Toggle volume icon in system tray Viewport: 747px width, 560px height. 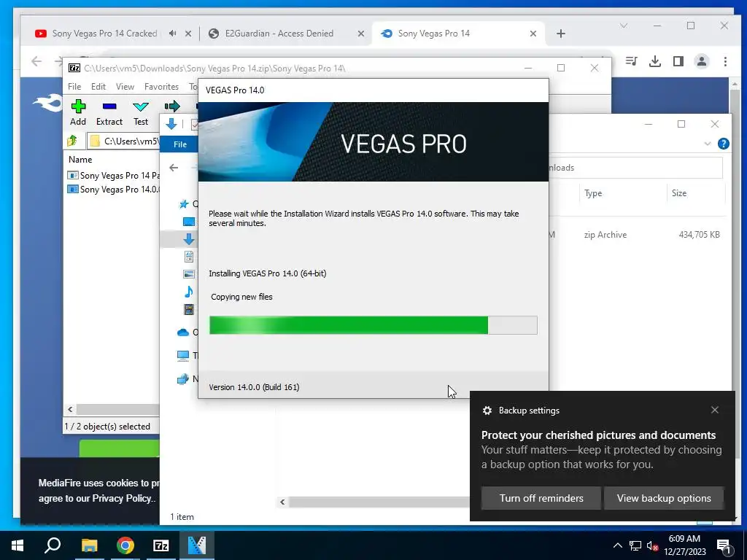pyautogui.click(x=652, y=546)
